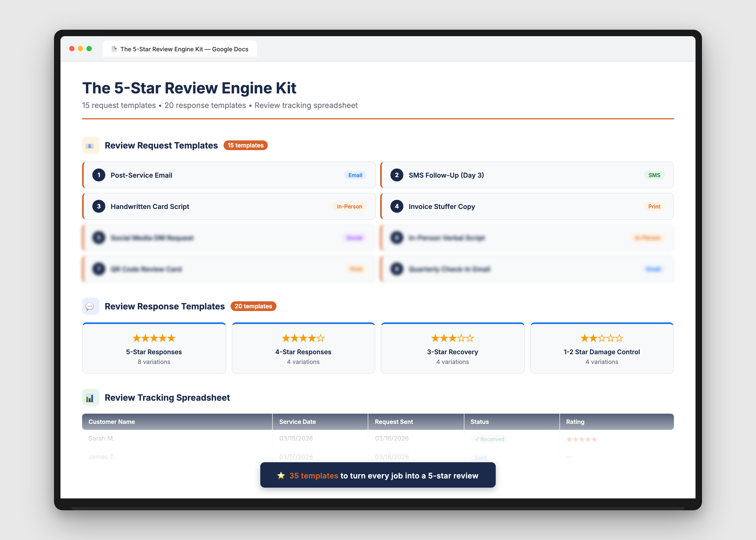Open the 5-Star Responses card
This screenshot has height=540, width=756.
[154, 348]
